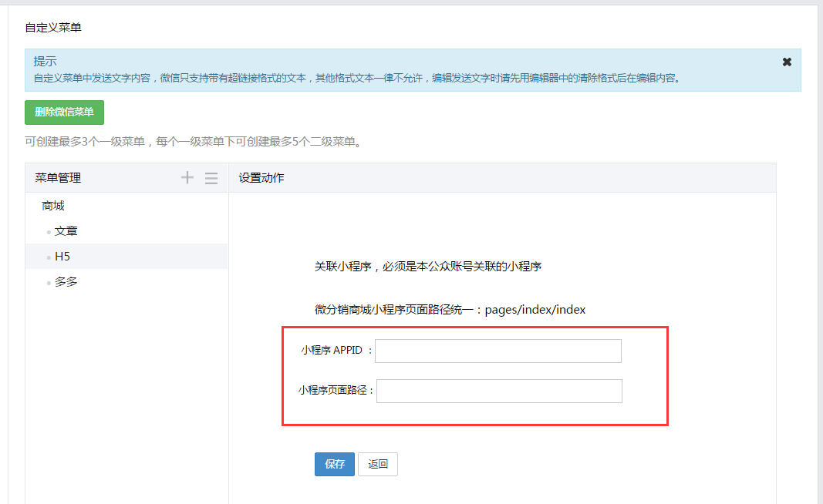Click the 自定义菜单 page title
The width and height of the screenshot is (823, 504).
pos(52,27)
